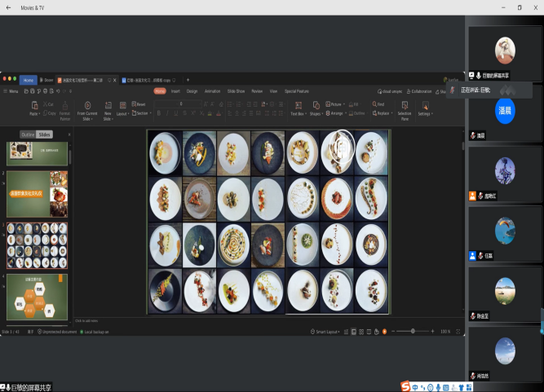
Task: Click the Paste icon in ribbon
Action: tap(34, 105)
